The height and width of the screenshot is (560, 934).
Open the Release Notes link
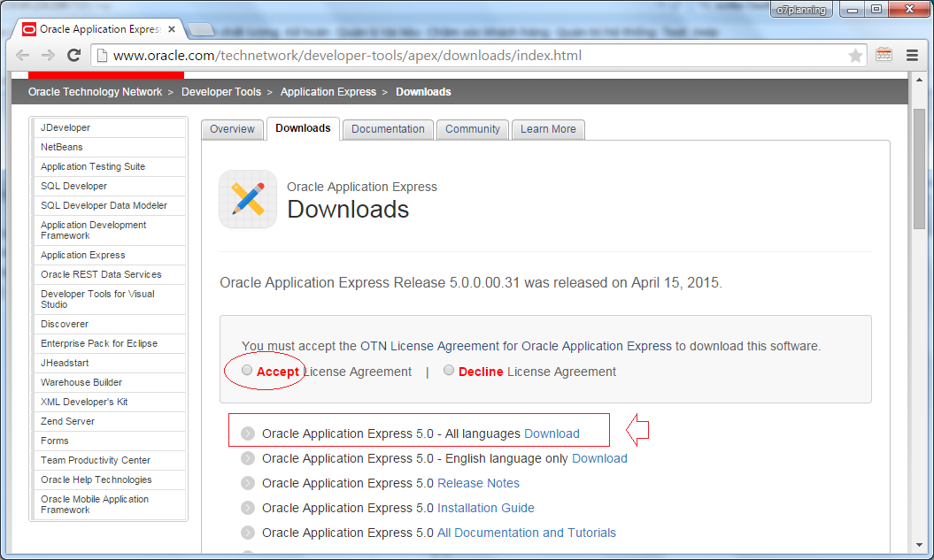coord(478,483)
